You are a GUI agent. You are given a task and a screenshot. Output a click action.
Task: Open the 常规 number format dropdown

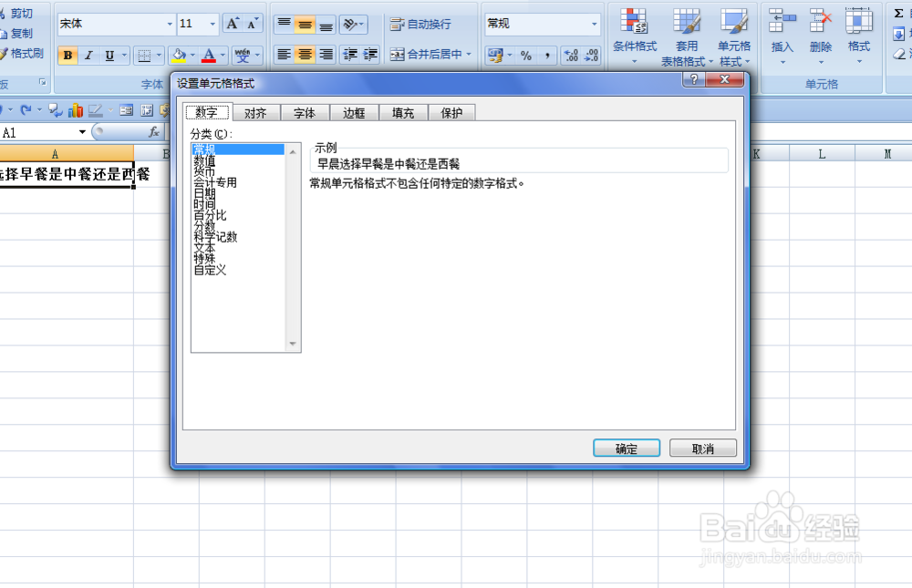(594, 24)
